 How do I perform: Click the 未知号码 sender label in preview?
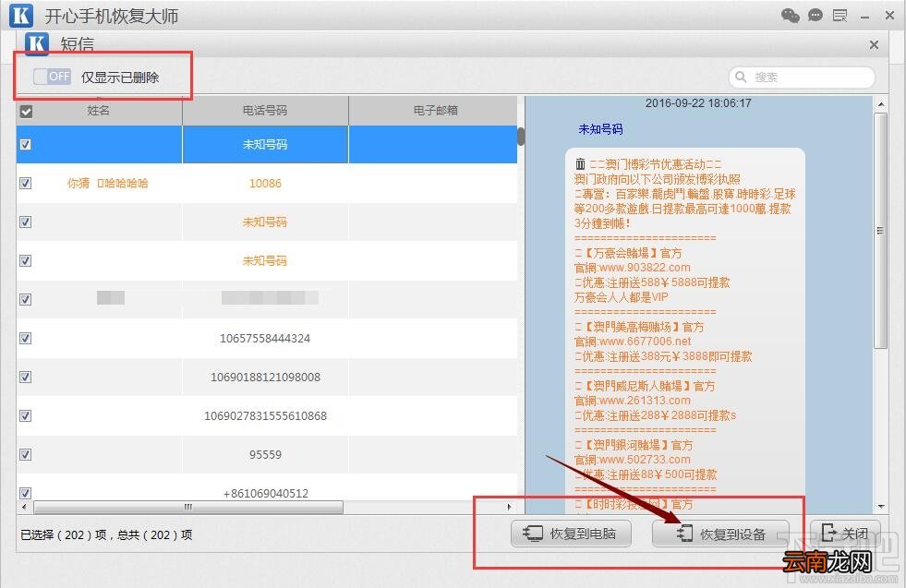coord(601,129)
